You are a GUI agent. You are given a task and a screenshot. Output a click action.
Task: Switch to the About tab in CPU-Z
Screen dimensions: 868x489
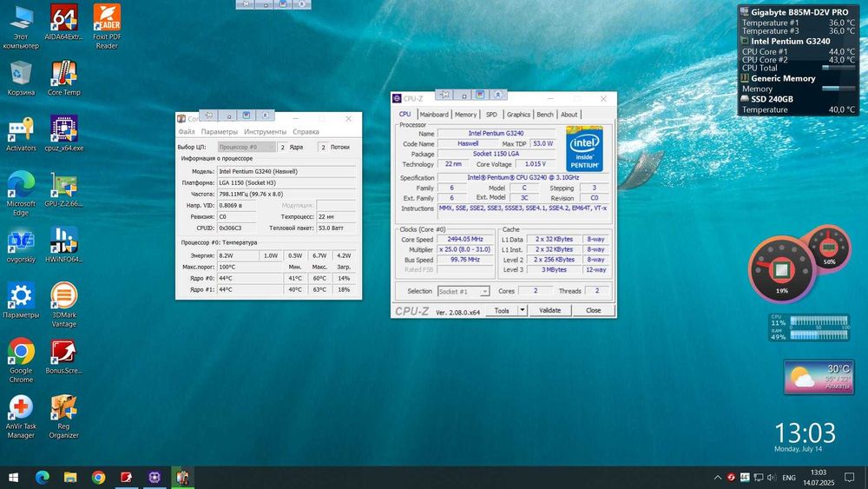coord(569,115)
